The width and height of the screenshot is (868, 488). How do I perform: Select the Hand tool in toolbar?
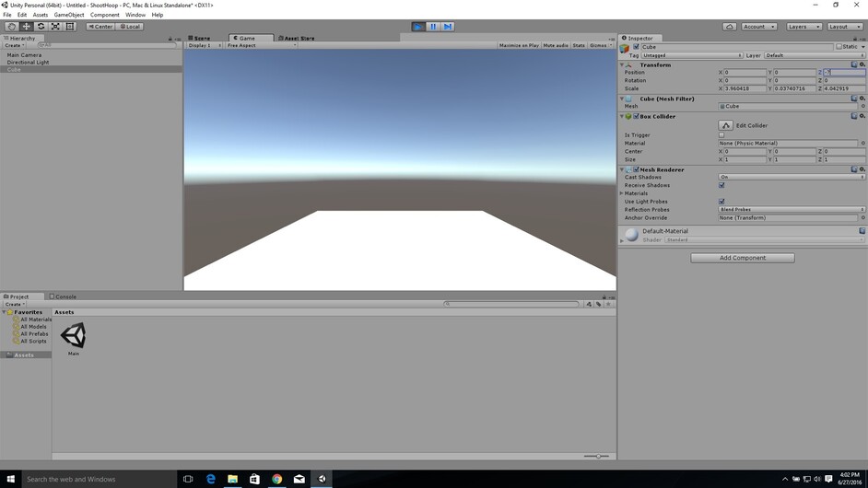(x=11, y=27)
